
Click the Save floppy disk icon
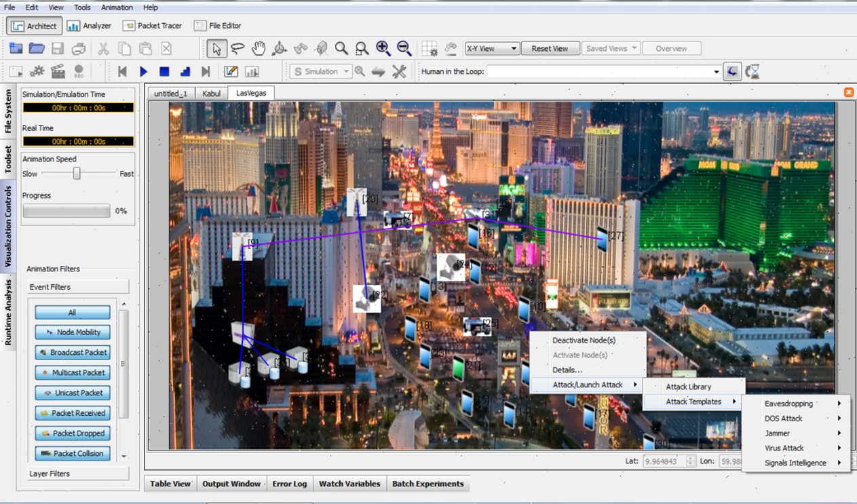58,48
